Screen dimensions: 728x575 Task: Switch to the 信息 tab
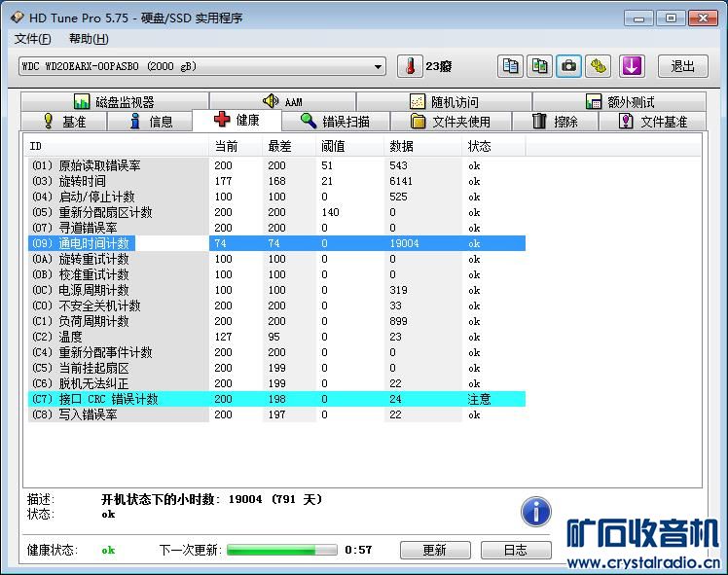click(x=150, y=122)
